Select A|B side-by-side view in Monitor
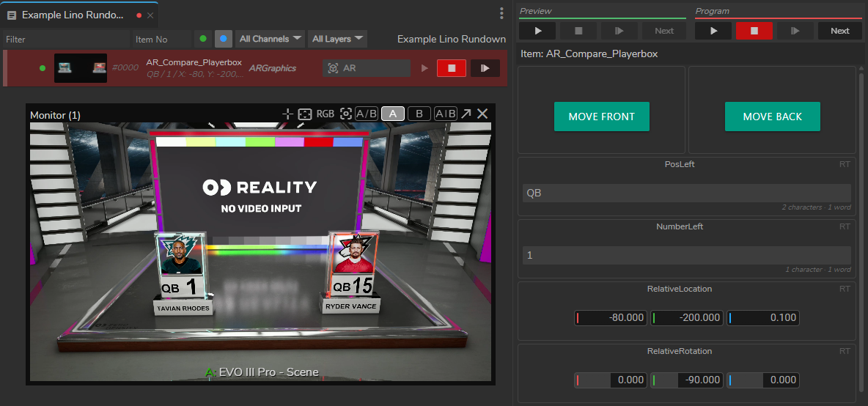This screenshot has width=868, height=406. pos(446,114)
